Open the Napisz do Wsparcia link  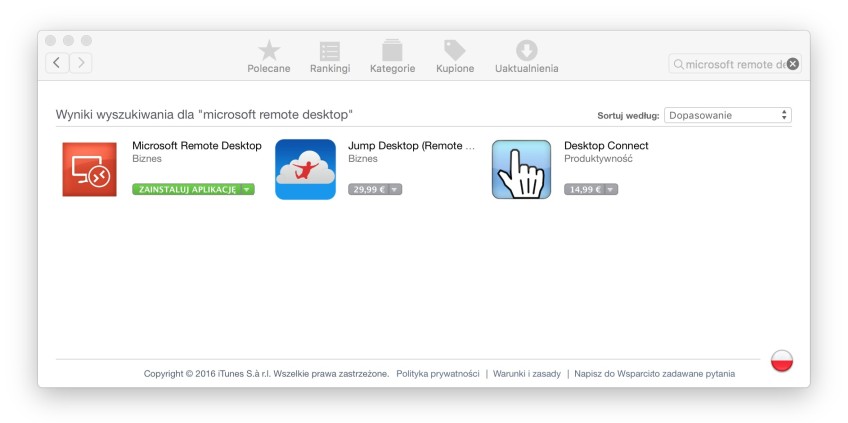click(x=615, y=374)
